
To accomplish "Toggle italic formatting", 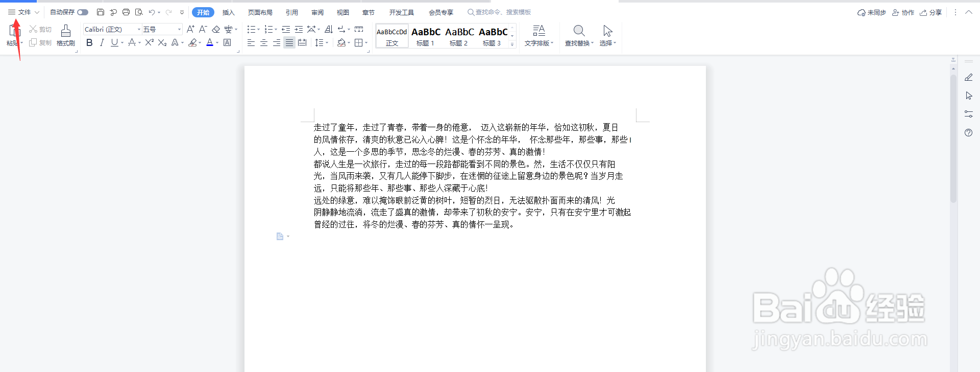I will [102, 42].
